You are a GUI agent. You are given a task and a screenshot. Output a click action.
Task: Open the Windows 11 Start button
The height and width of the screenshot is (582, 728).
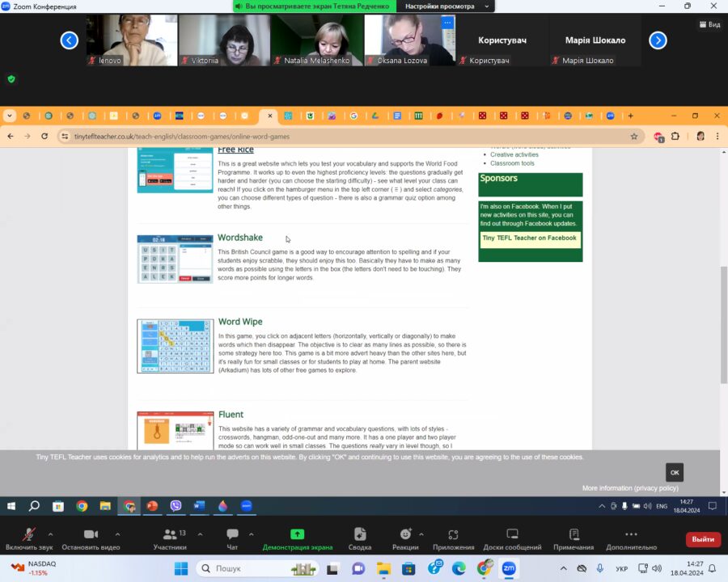tap(180, 568)
